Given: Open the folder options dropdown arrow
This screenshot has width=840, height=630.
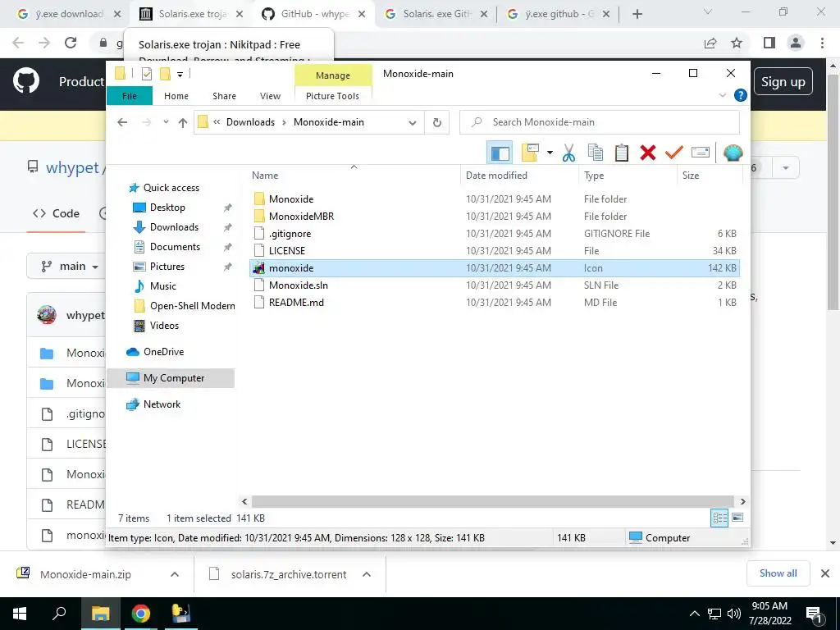Looking at the screenshot, I should 550,153.
